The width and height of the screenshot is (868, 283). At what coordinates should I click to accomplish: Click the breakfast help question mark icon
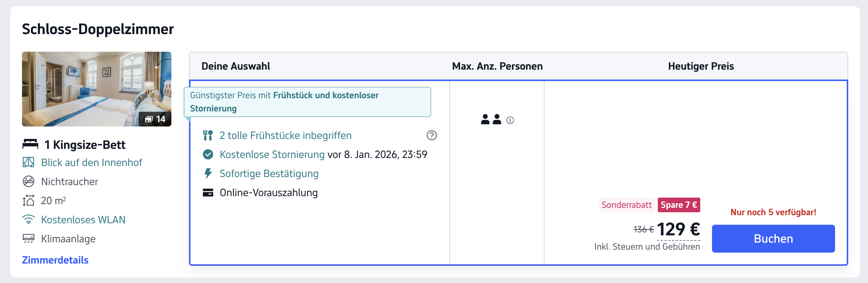point(431,135)
